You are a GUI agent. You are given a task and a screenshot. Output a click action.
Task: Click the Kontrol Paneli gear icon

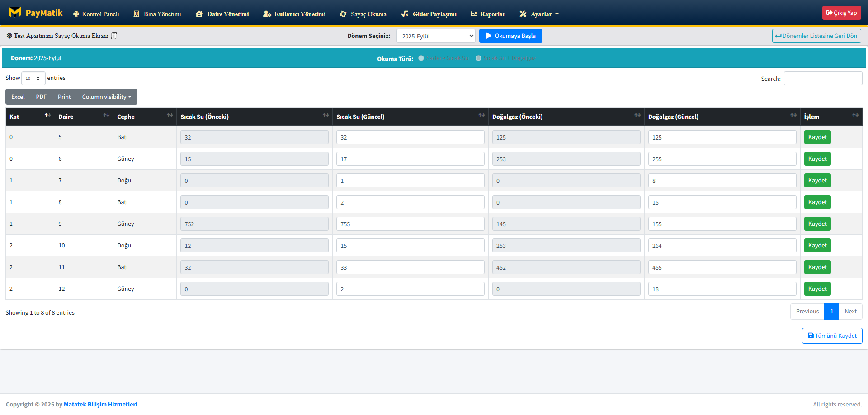click(x=76, y=14)
